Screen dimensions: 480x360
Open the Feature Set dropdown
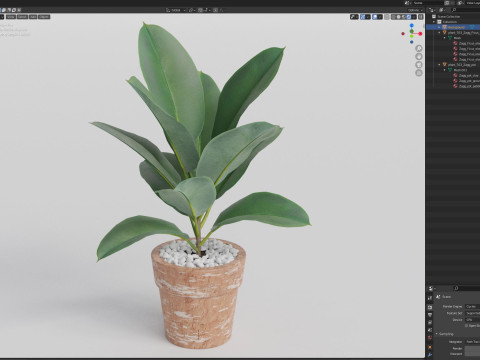click(473, 313)
